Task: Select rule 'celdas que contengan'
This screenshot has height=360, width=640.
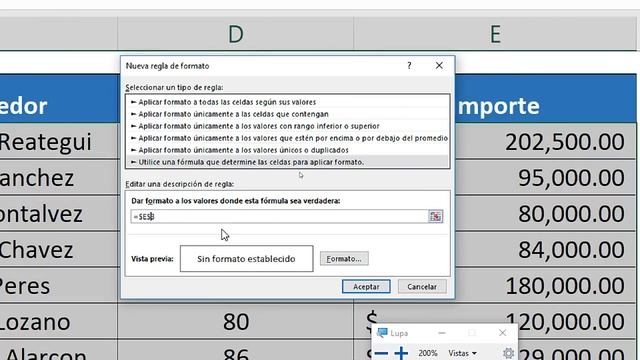Action: (x=287, y=114)
